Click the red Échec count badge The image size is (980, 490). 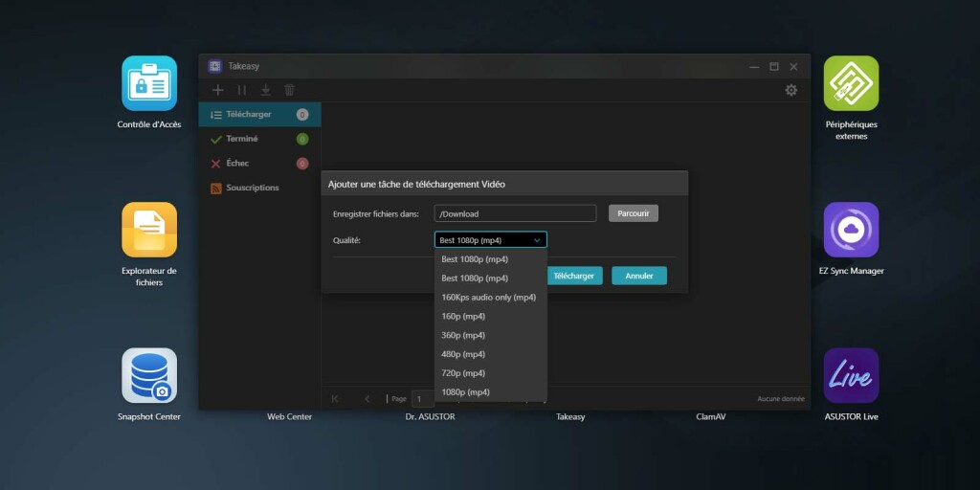pyautogui.click(x=302, y=164)
